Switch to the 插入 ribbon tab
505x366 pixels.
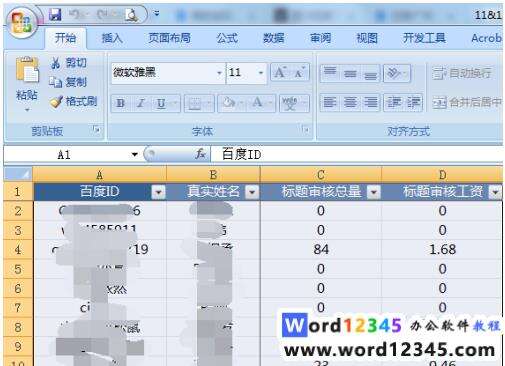pos(112,38)
